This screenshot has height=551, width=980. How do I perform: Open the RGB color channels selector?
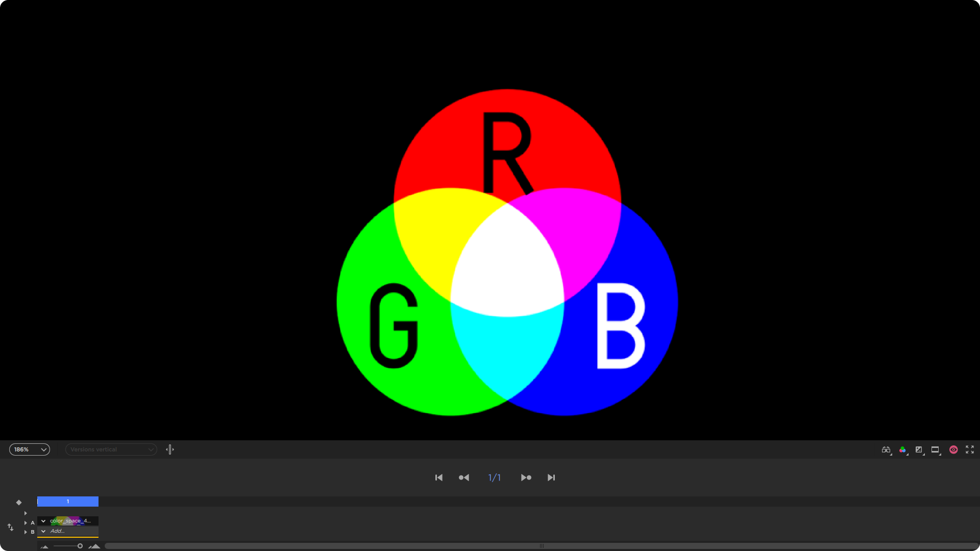tap(902, 449)
